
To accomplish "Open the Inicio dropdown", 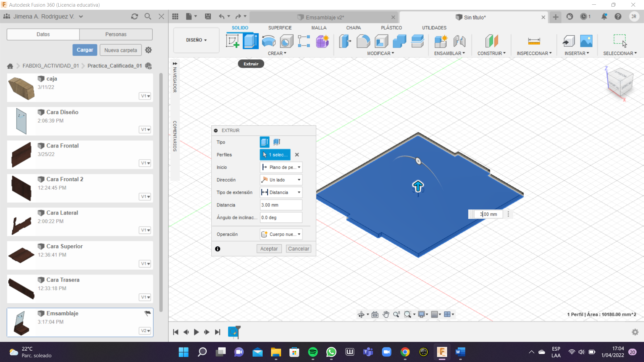I will coord(281,167).
